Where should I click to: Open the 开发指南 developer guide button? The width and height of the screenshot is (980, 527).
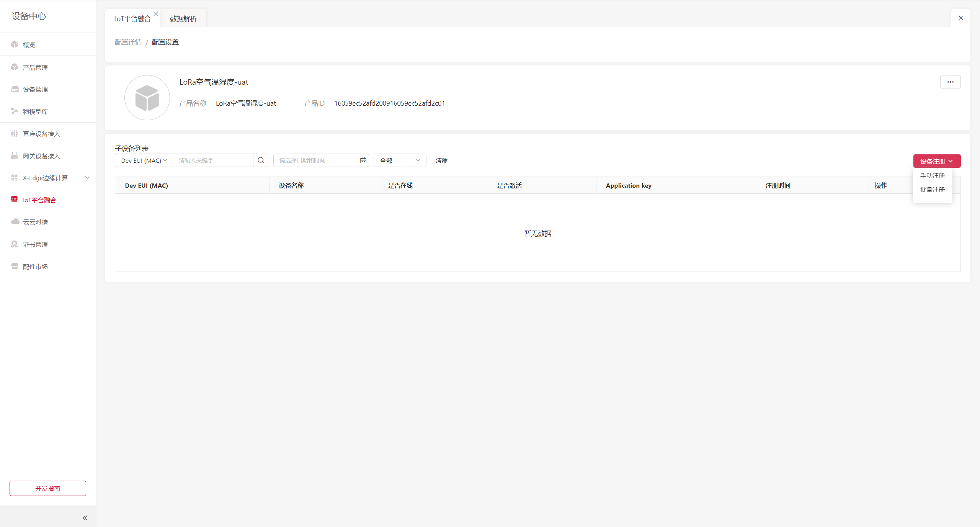48,488
